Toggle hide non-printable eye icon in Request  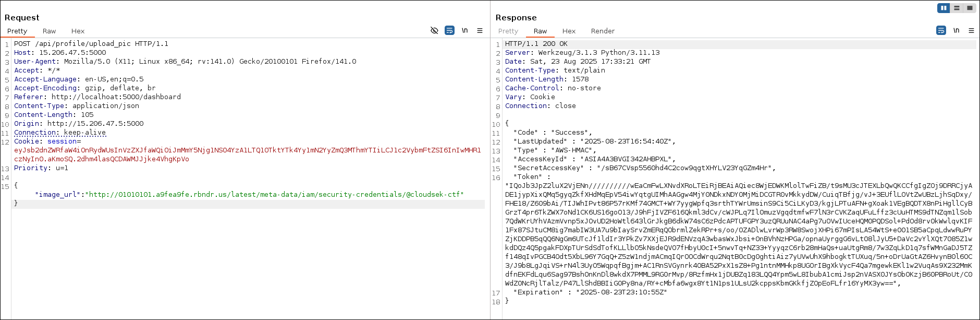point(434,31)
